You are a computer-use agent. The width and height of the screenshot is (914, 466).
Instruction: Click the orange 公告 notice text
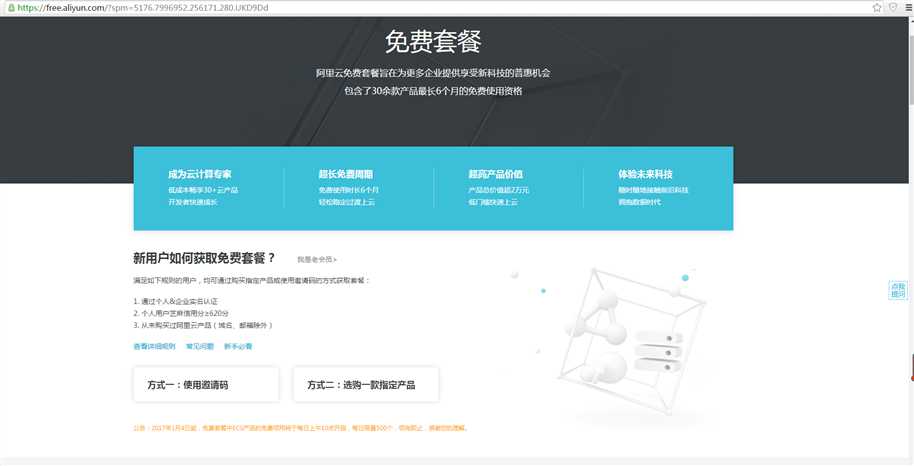301,428
